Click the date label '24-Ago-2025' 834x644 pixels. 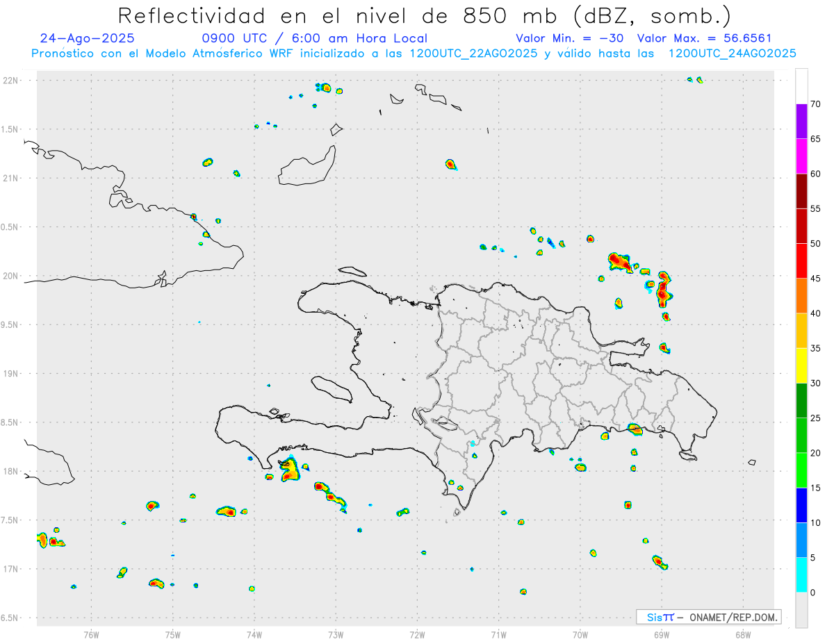tap(88, 38)
